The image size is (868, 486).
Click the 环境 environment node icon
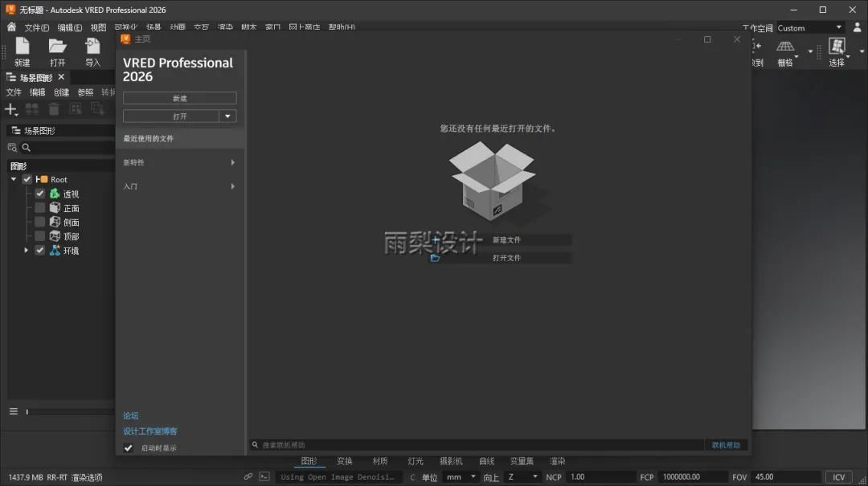pos(55,250)
